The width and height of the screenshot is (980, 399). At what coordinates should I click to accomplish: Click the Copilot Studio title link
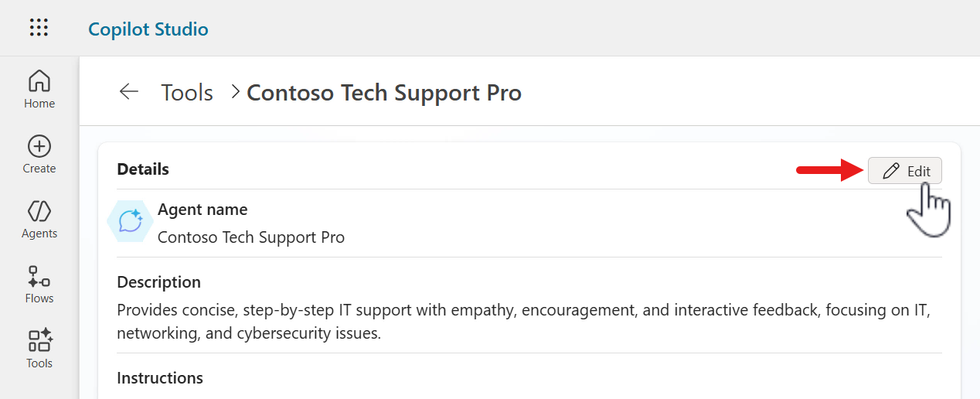point(148,29)
